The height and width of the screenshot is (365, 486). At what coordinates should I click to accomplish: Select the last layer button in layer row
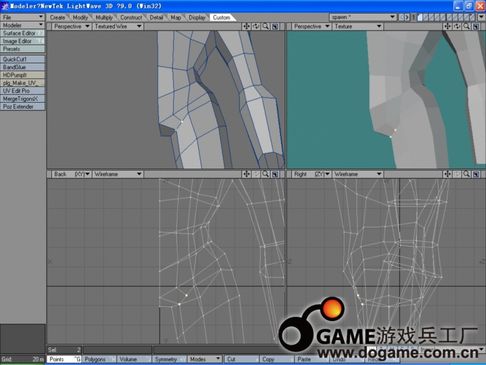[x=472, y=17]
